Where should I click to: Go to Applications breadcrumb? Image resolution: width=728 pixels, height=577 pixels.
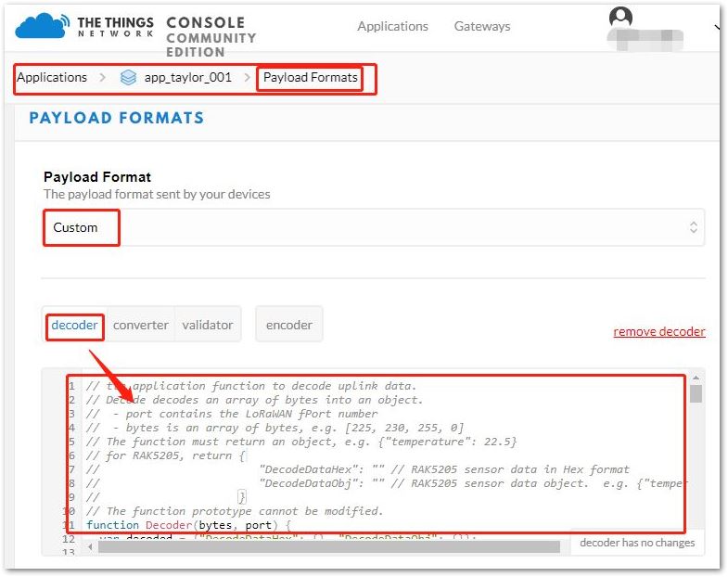pyautogui.click(x=52, y=77)
